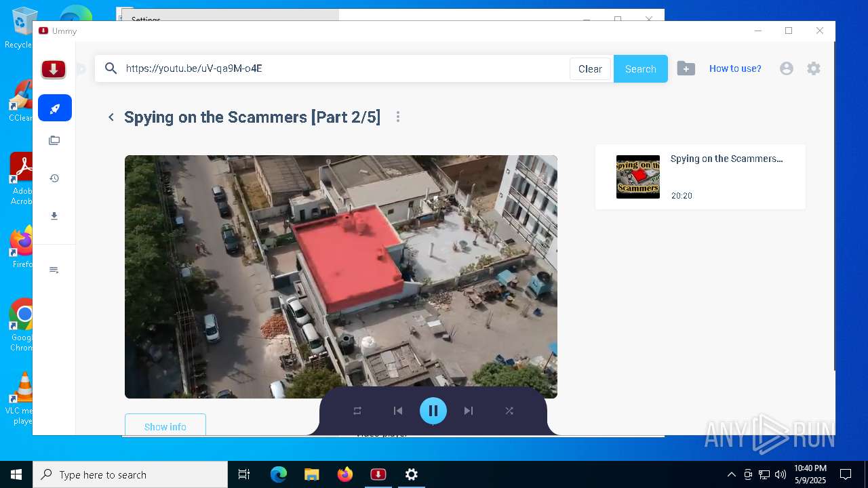Open the Windows Start menu

pos(16,474)
